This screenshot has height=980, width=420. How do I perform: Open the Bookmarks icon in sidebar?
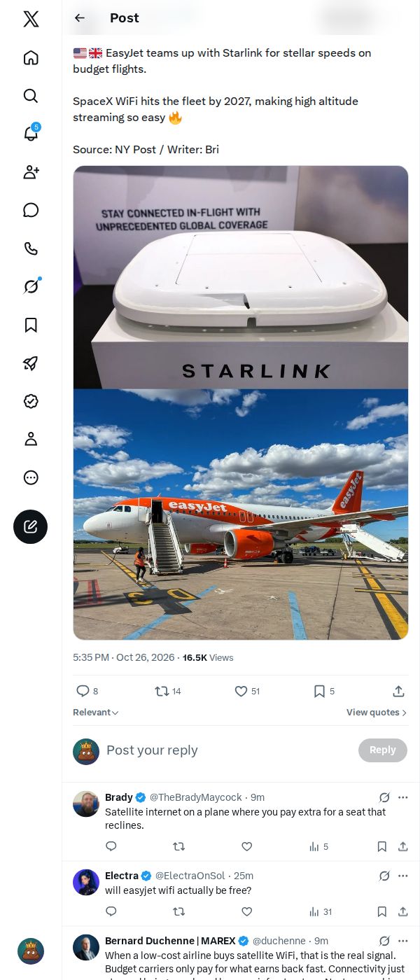[x=31, y=325]
